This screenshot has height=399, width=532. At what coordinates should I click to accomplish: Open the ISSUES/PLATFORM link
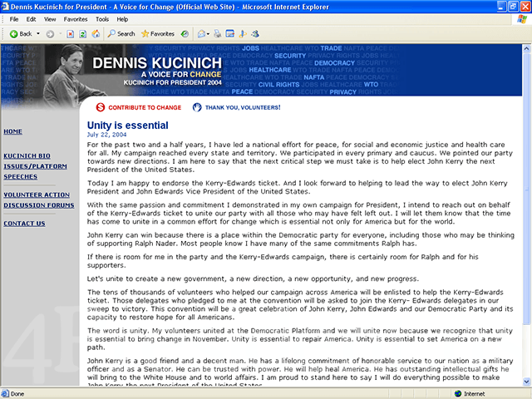pos(35,166)
